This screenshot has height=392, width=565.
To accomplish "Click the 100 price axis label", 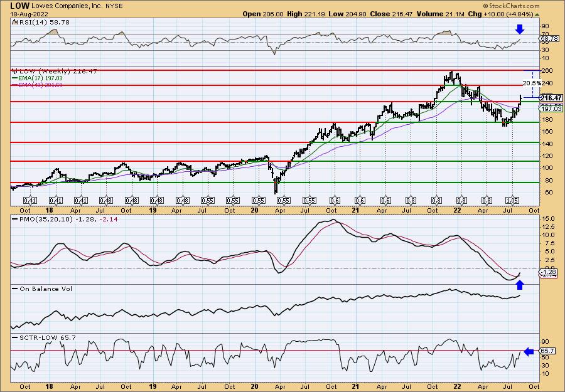I will [547, 167].
